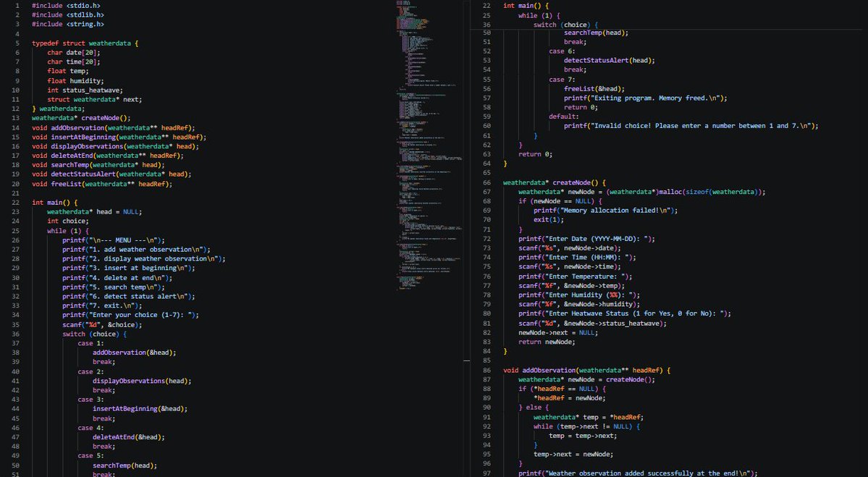This screenshot has width=868, height=477.
Task: Click the "temp = temp->next;" statement
Action: pos(583,436)
